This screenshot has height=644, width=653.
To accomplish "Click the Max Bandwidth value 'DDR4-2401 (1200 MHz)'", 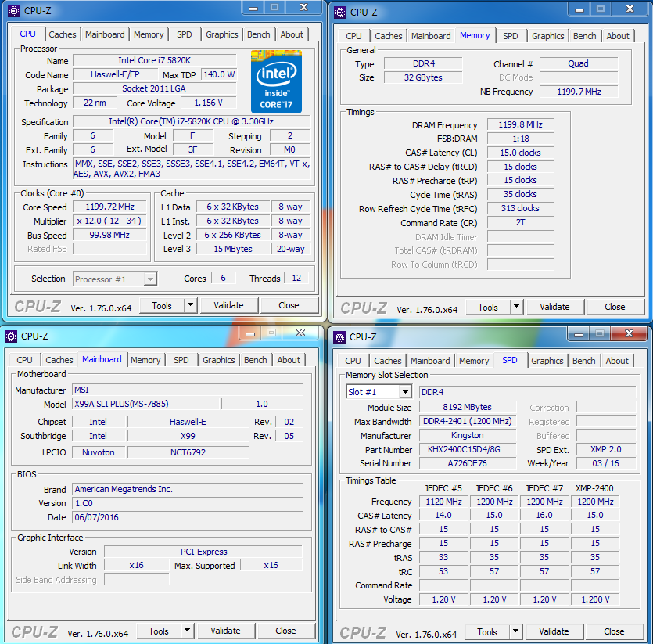I will pos(468,422).
